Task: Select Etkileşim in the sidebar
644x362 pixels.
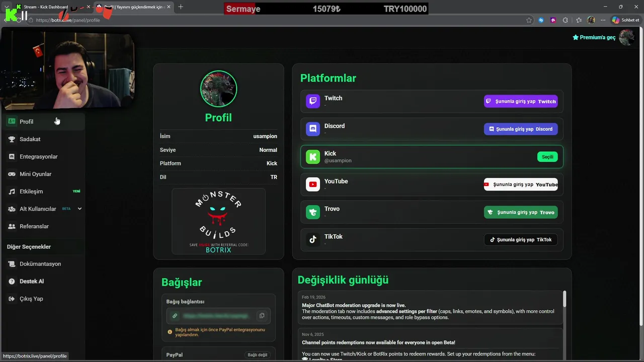Action: 43,192
